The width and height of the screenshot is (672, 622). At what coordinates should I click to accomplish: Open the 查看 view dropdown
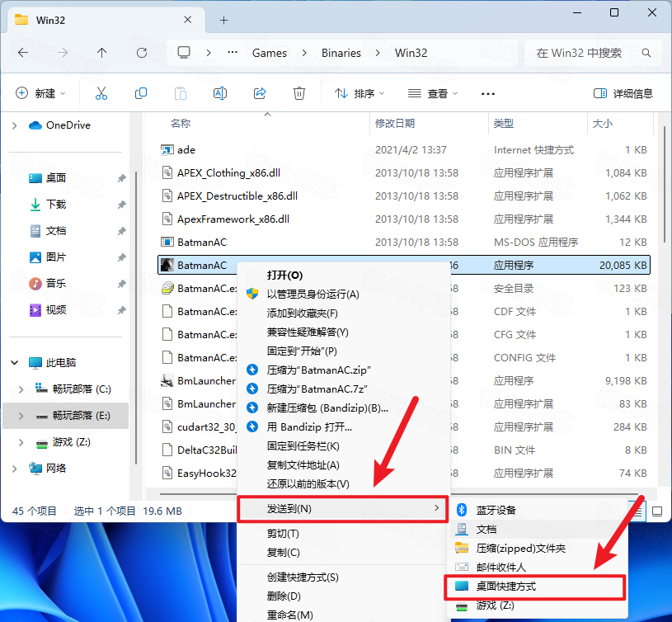433,93
